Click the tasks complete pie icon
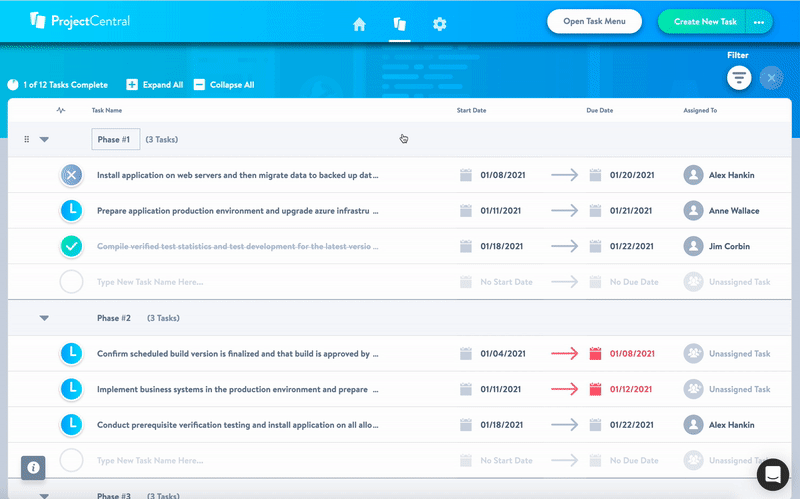This screenshot has width=800, height=499. (x=13, y=85)
